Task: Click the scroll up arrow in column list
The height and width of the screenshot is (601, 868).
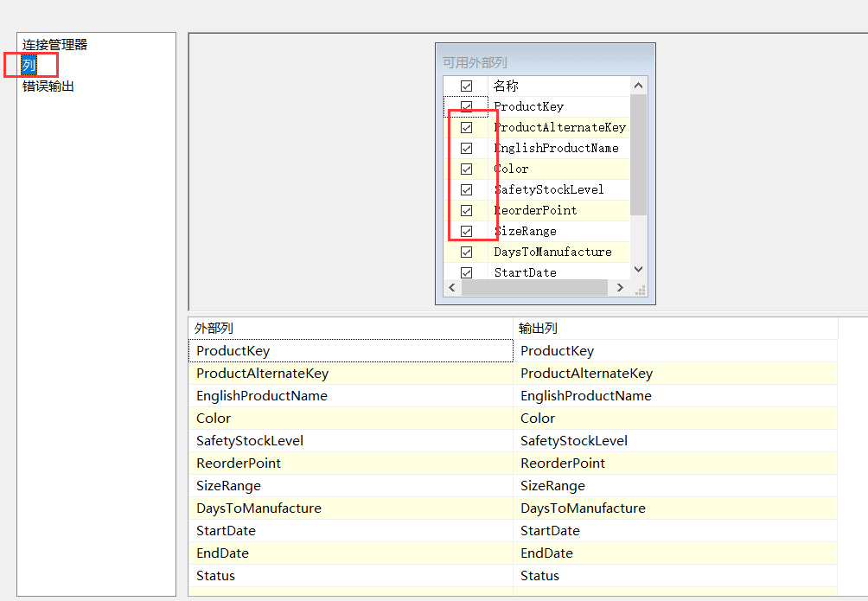Action: click(638, 86)
